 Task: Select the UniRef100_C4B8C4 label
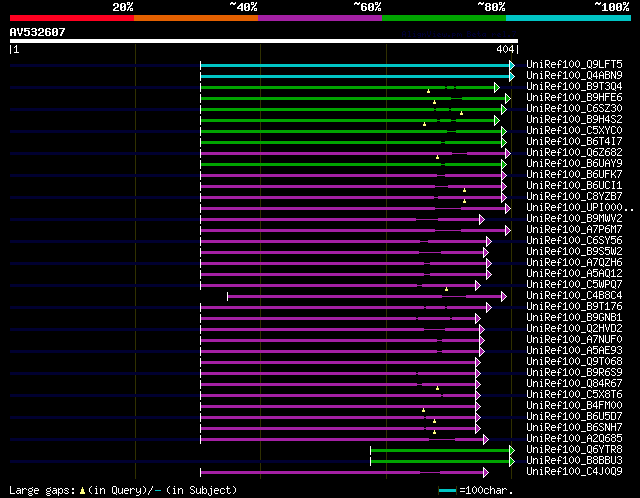coord(574,296)
